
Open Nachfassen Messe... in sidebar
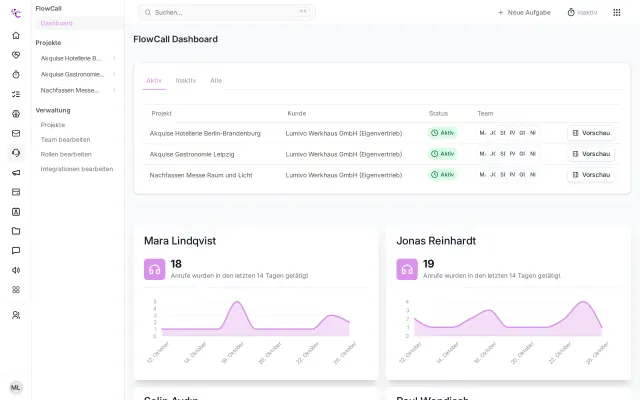point(70,90)
